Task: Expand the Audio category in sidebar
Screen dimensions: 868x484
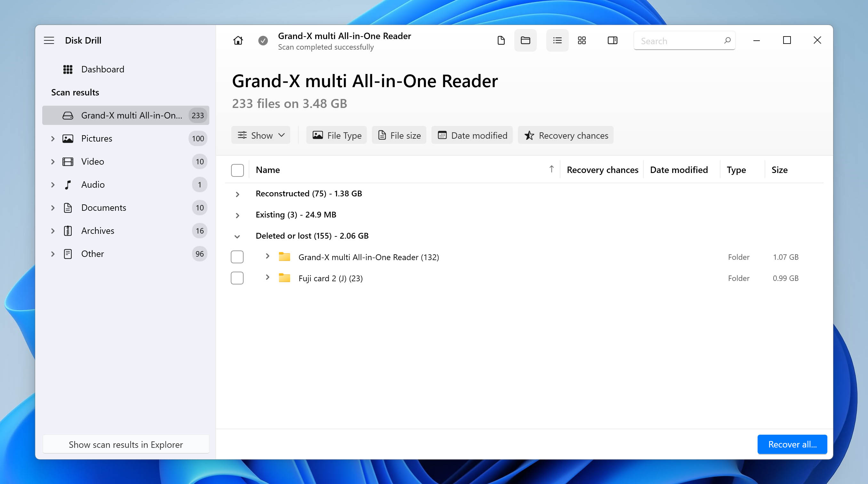Action: pos(52,185)
